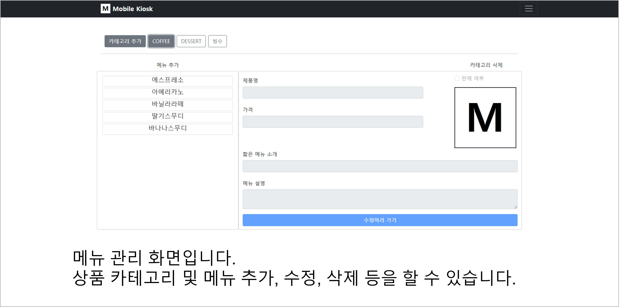This screenshot has width=644, height=307.
Task: Select the 에스프레소 menu item
Action: tap(167, 81)
